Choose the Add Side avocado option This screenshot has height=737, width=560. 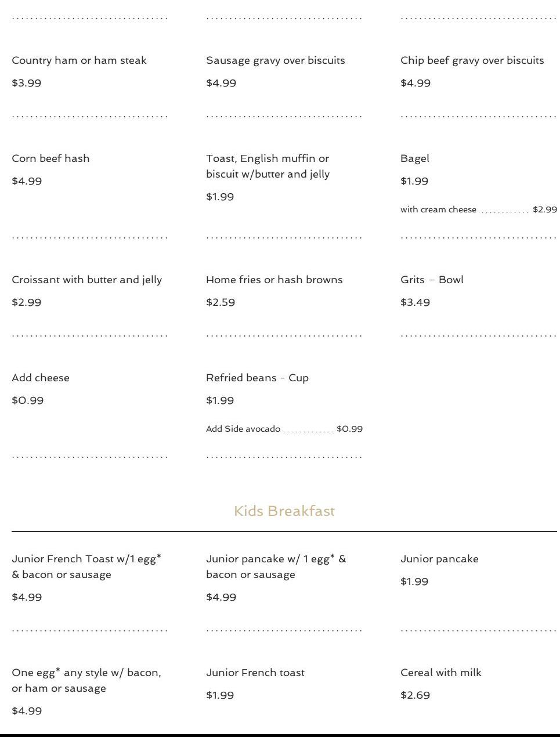tap(243, 429)
